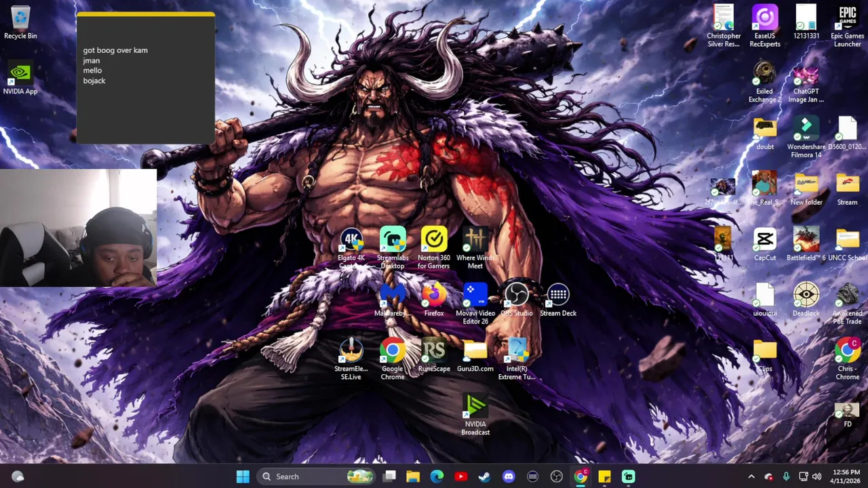
Task: Open Norton 360 for Gamers
Action: [x=434, y=248]
